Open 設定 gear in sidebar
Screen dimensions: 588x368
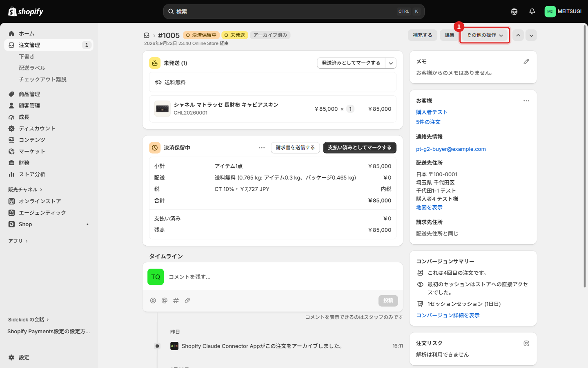point(11,357)
